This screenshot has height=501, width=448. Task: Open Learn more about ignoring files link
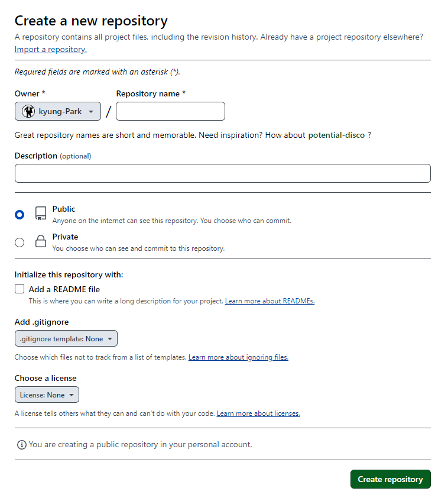tap(238, 357)
